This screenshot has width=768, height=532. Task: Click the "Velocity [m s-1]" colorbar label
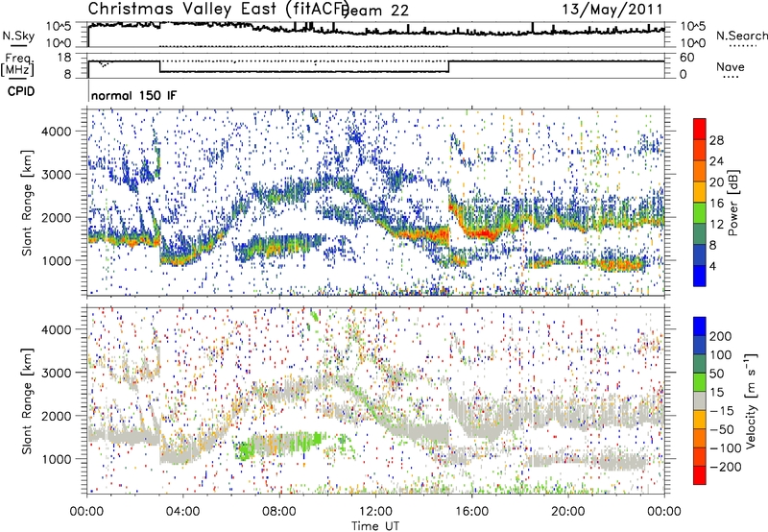tap(751, 400)
